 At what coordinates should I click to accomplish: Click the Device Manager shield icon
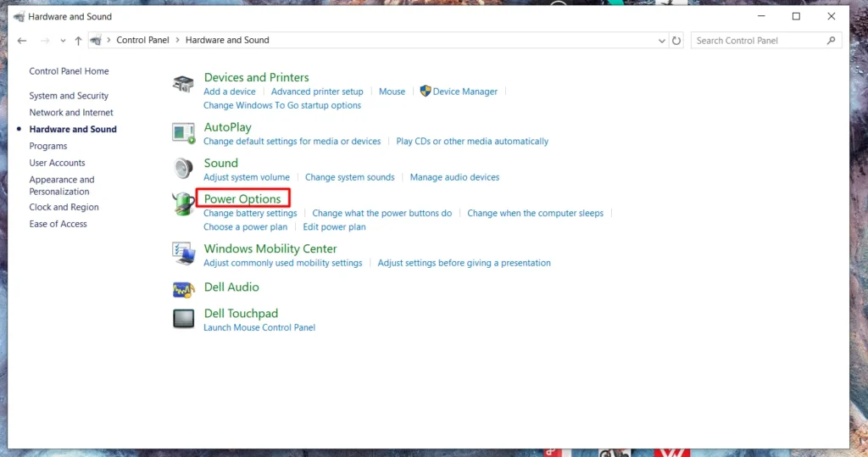[426, 91]
